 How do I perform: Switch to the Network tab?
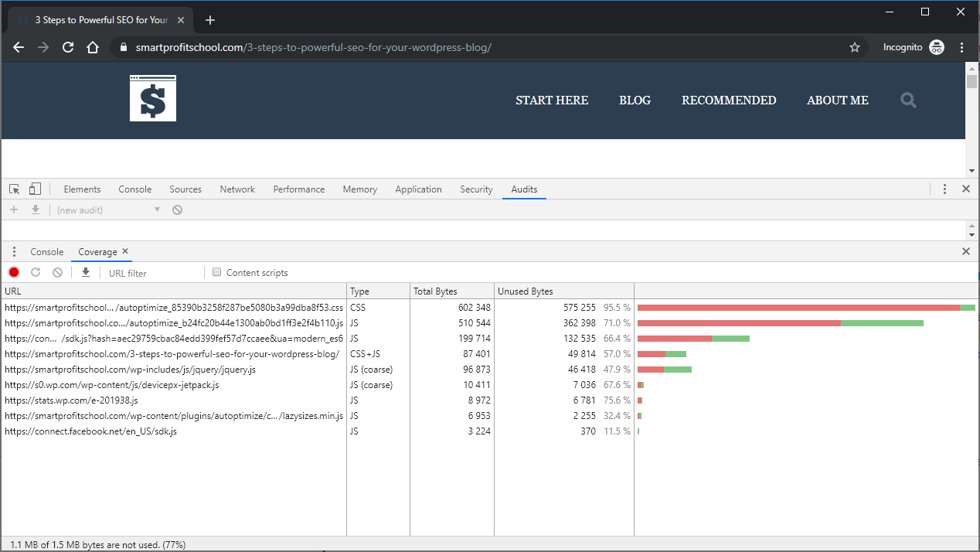pos(237,189)
